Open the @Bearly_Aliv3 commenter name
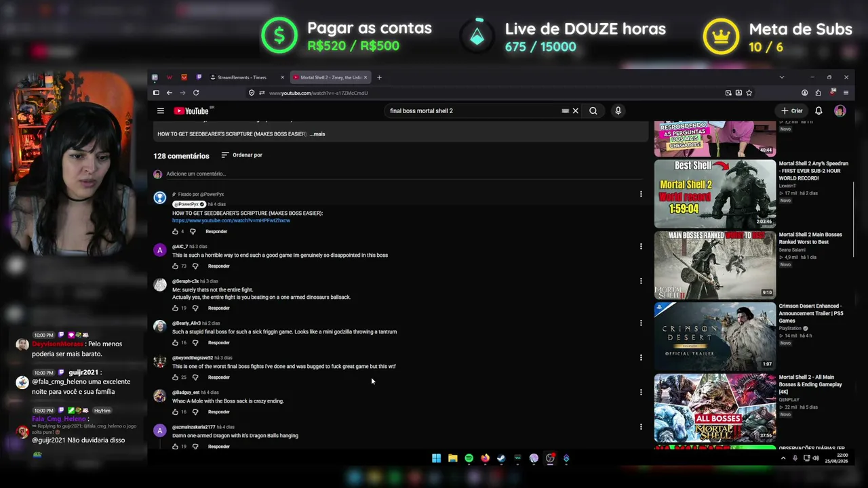Viewport: 868px width, 488px height. (x=186, y=323)
